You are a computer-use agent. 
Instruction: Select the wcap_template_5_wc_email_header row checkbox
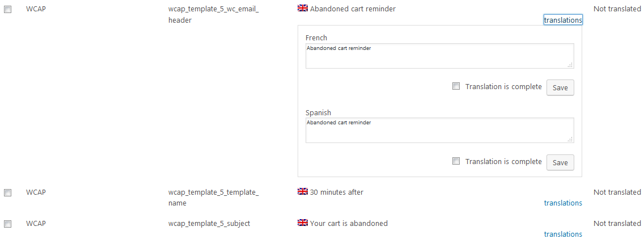(x=8, y=10)
